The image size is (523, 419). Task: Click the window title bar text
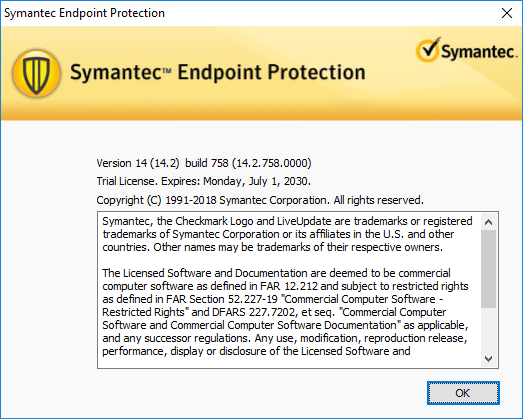84,13
